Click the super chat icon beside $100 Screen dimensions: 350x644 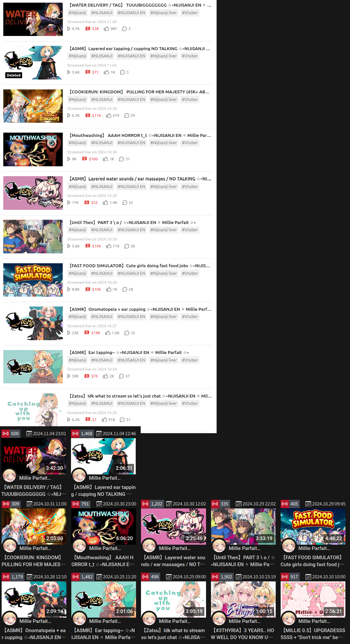[x=85, y=159]
